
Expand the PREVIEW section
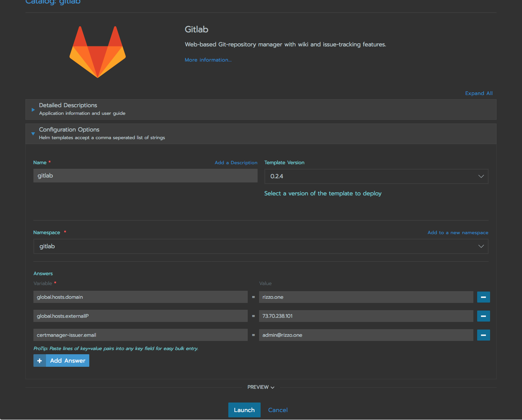pos(261,387)
